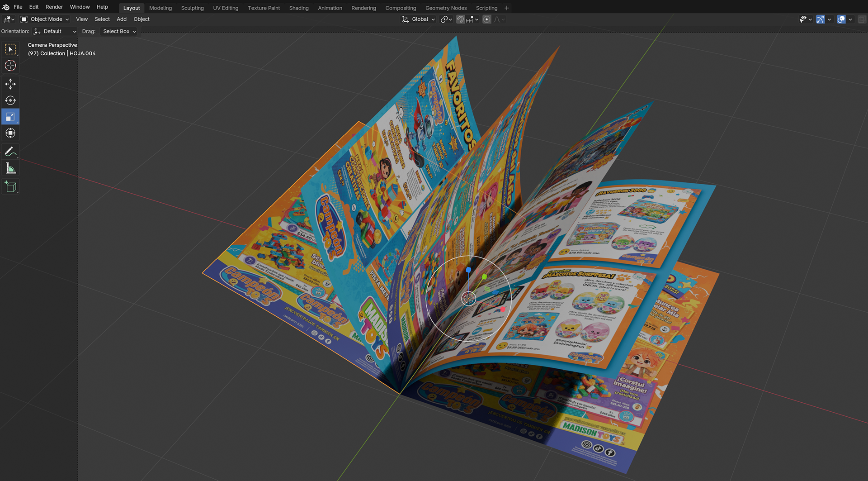868x481 pixels.
Task: Select the Move tool
Action: point(10,84)
